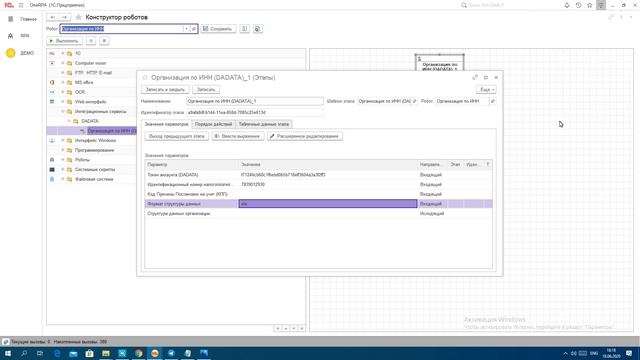
Task: Select the Структура данных организации row
Action: [x=318, y=213]
